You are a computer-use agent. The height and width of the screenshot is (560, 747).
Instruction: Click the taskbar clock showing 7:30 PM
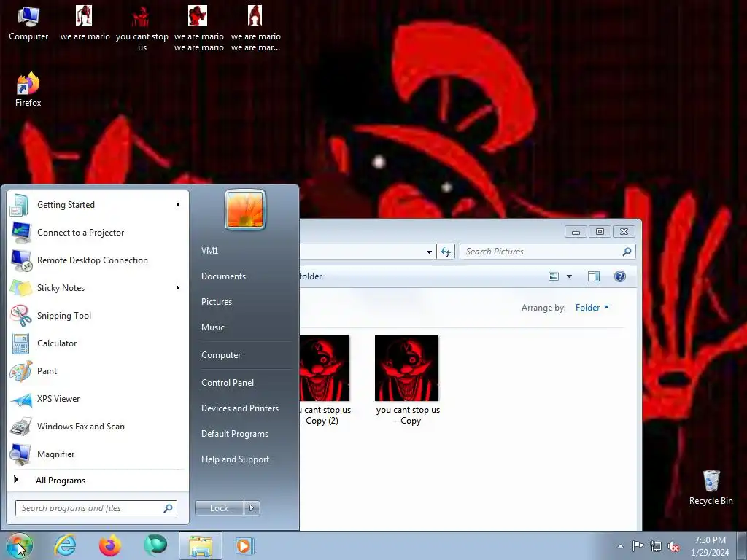pos(710,546)
